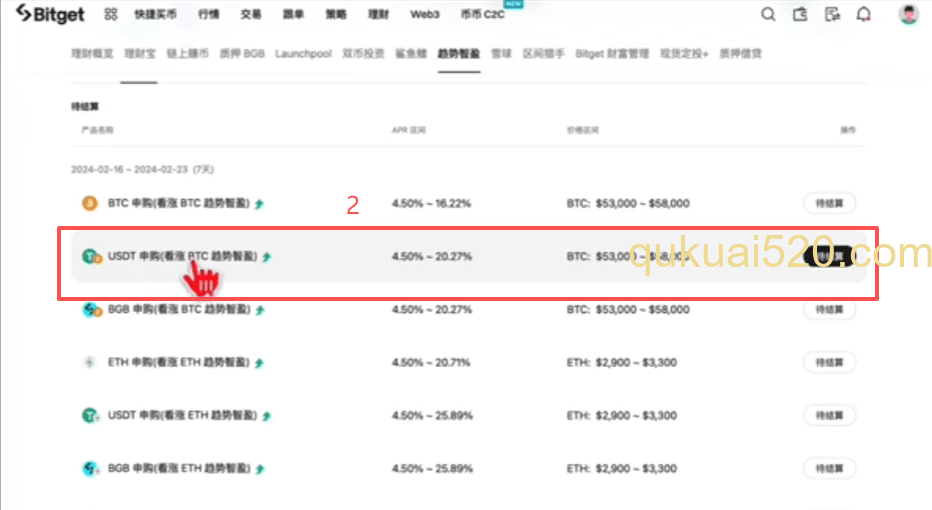Open the 跟单 menu

pos(293,14)
